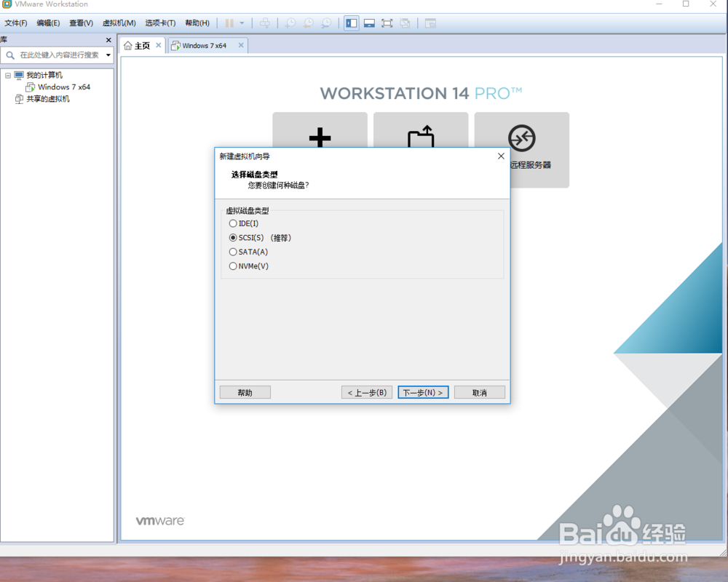Open the library search dropdown arrow
The image size is (728, 582).
pos(108,55)
